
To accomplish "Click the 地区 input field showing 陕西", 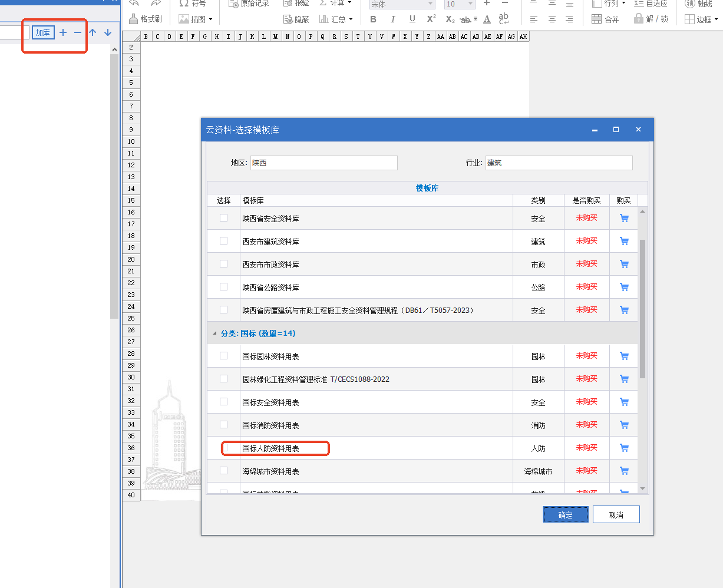I will (323, 163).
